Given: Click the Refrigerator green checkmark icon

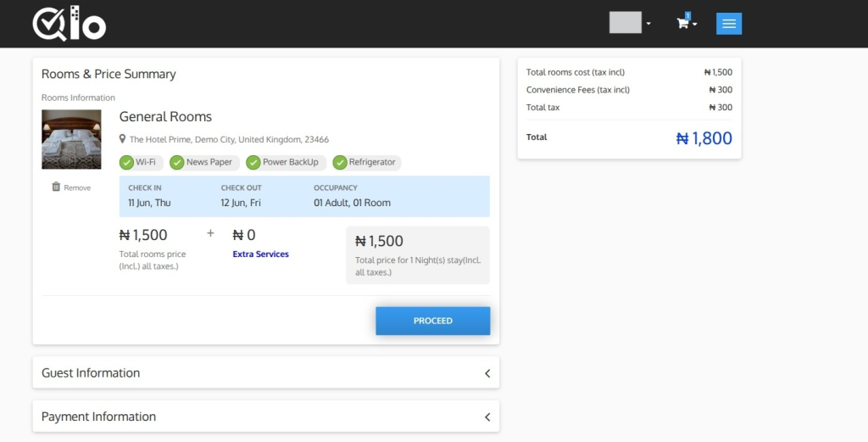Looking at the screenshot, I should [x=340, y=162].
